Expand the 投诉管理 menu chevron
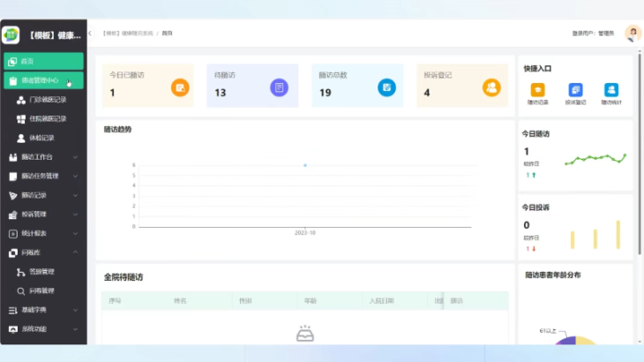This screenshot has height=362, width=644. click(76, 214)
